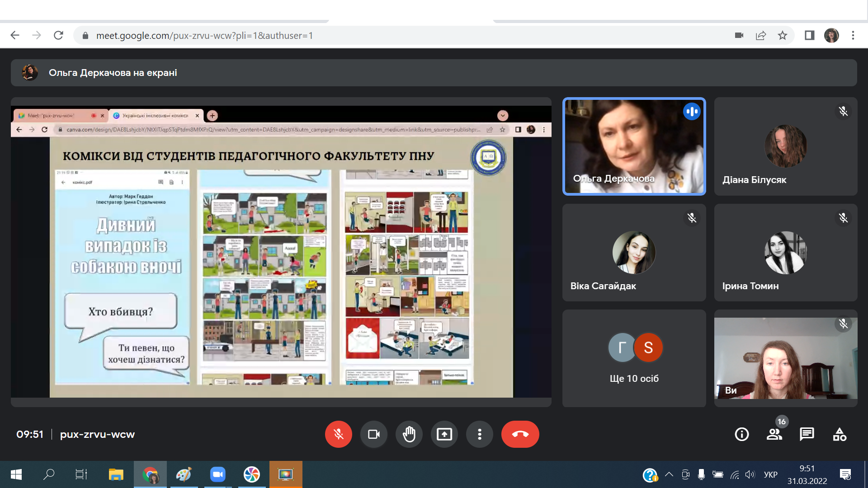Screen dimensions: 868x488
Task: Unmute microphone in Meet call controls
Action: click(338, 434)
